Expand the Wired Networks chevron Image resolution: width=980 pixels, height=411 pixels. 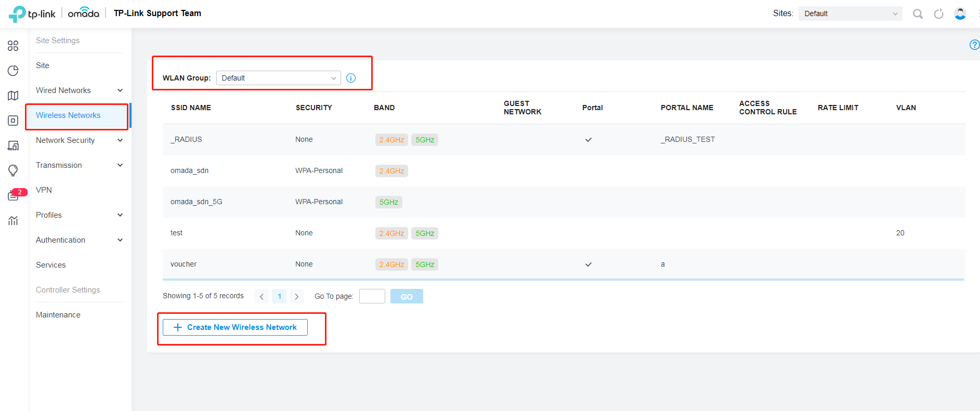coord(120,90)
